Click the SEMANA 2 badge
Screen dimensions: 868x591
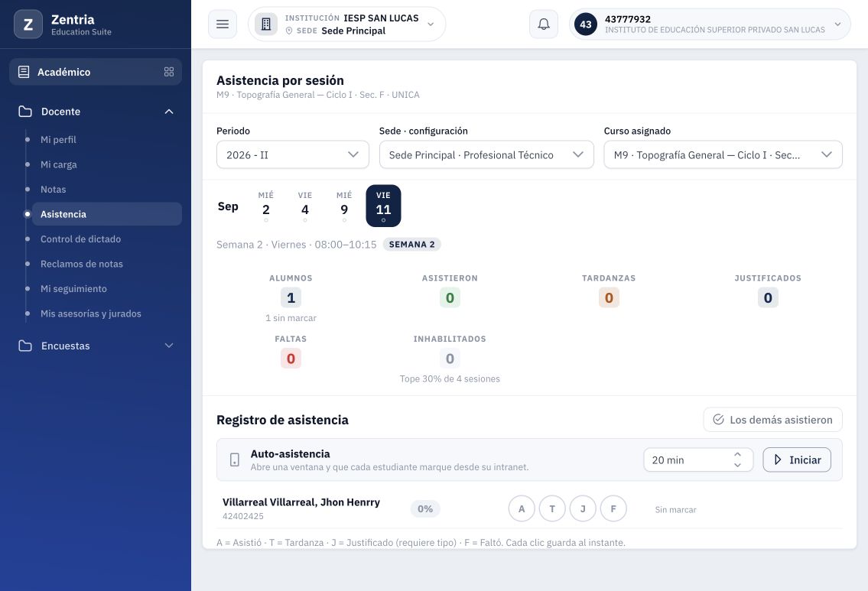[412, 245]
